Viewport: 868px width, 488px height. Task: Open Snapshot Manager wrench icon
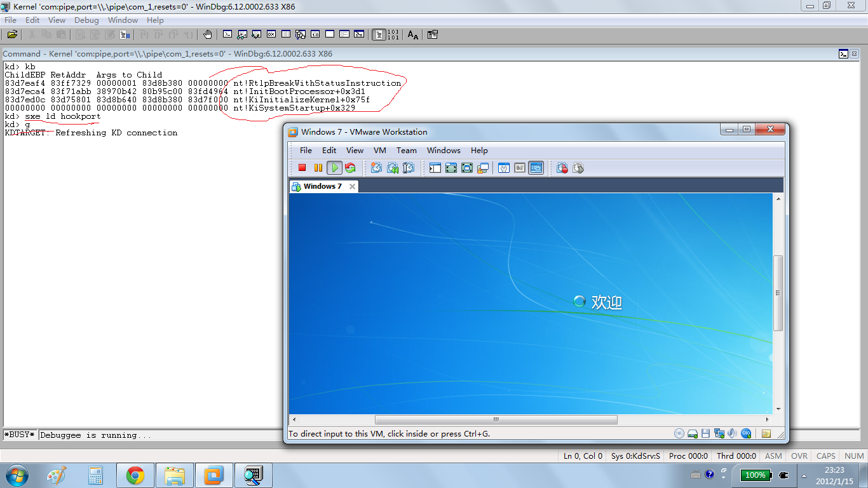[x=409, y=168]
